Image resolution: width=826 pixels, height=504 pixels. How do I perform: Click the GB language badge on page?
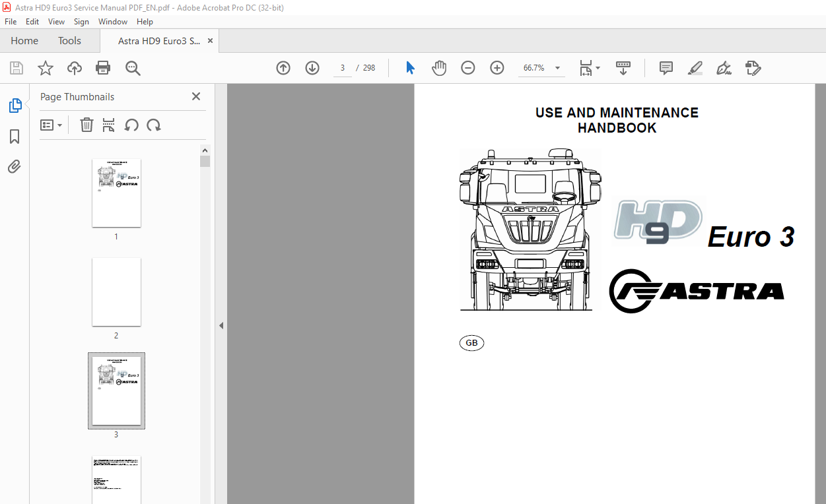pos(471,343)
